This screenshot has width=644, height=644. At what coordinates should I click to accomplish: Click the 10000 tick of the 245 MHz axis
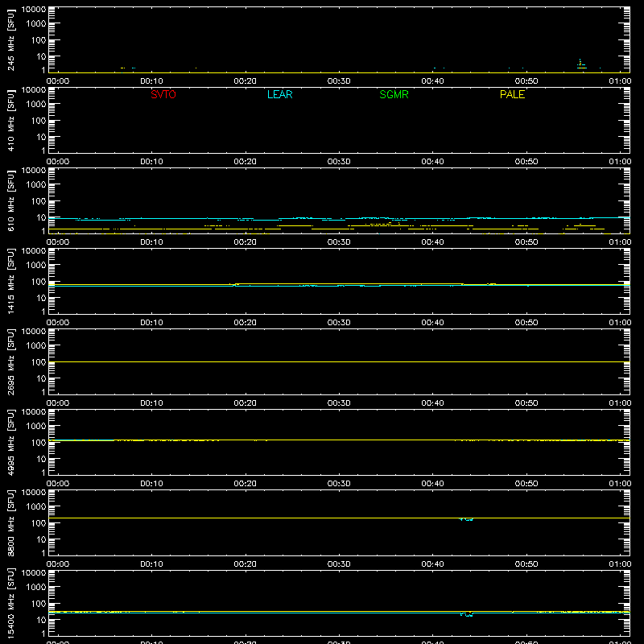tap(34, 10)
